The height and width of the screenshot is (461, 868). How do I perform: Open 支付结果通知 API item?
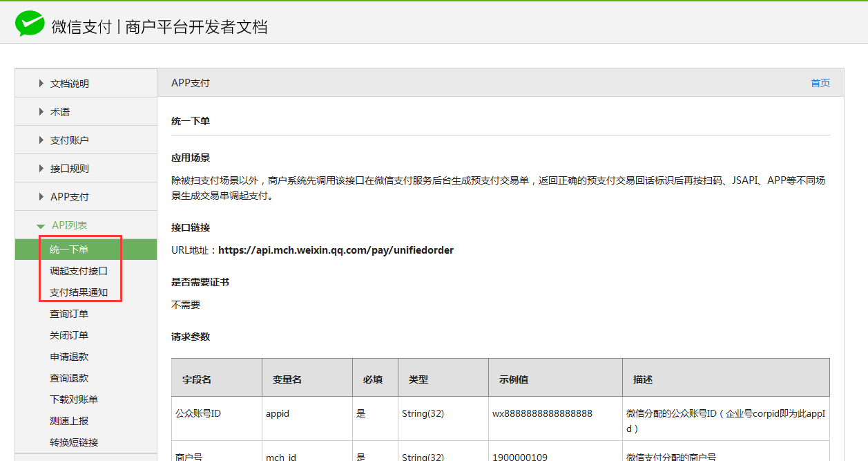pos(79,292)
